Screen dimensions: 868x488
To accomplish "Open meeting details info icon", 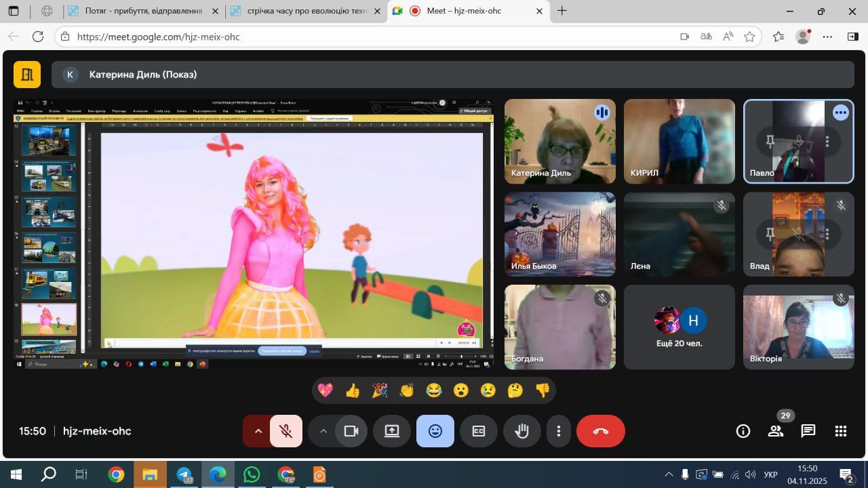I will coord(743,431).
